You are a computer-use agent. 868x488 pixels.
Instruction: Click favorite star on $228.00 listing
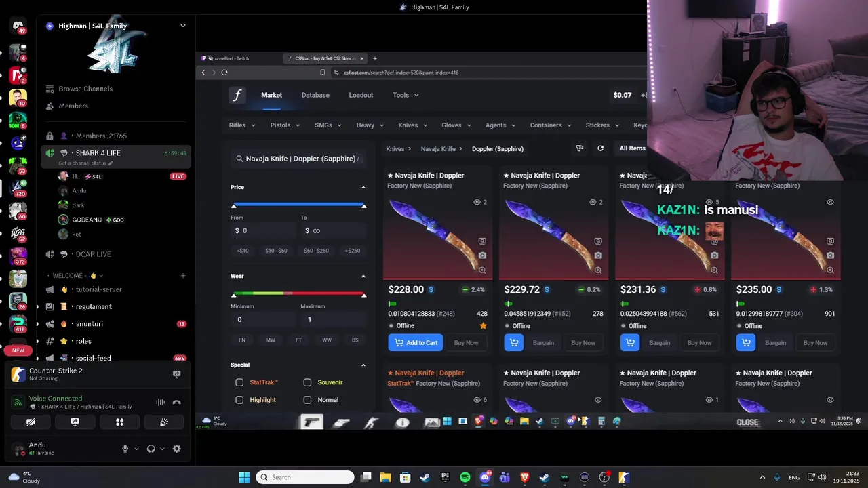tap(484, 326)
